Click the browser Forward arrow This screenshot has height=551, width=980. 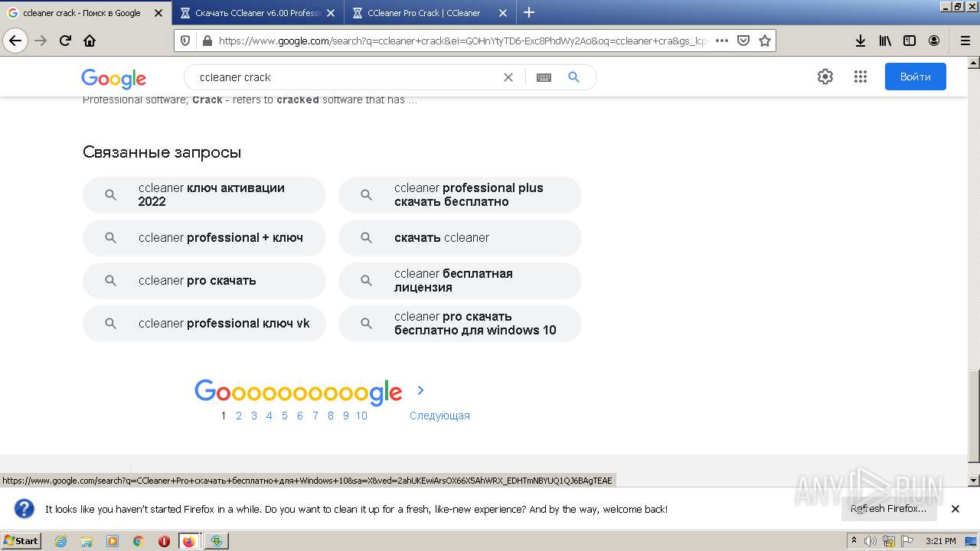41,41
